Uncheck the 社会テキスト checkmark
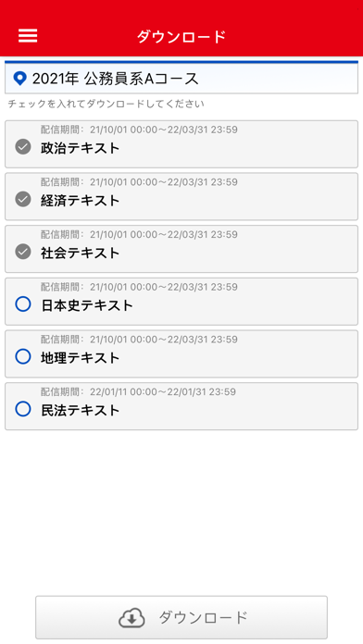The image size is (363, 644). click(x=23, y=252)
